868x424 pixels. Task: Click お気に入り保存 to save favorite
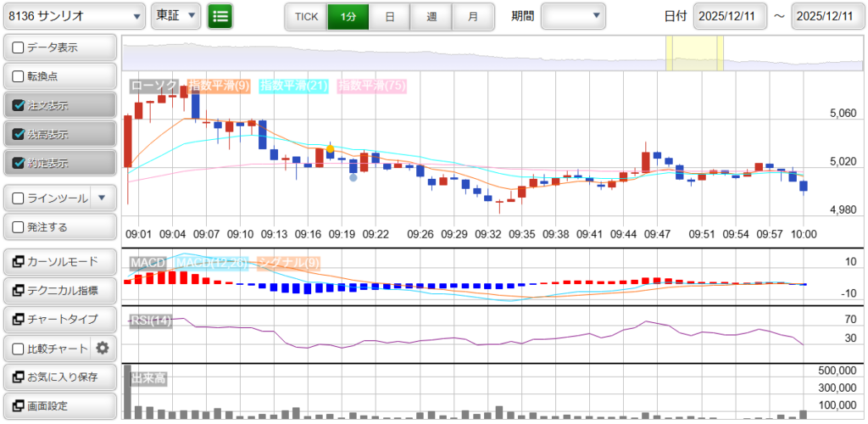click(59, 377)
